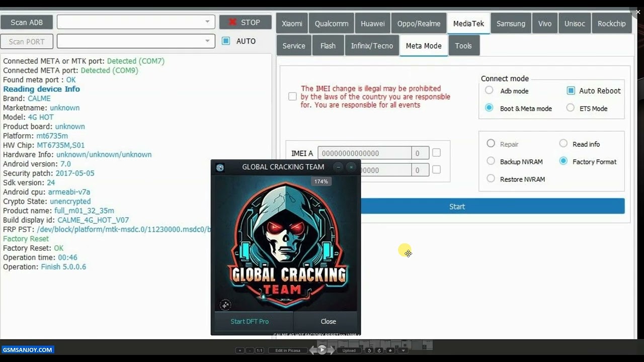Switch to the Xiaomi tab
The width and height of the screenshot is (644, 362).
(292, 24)
